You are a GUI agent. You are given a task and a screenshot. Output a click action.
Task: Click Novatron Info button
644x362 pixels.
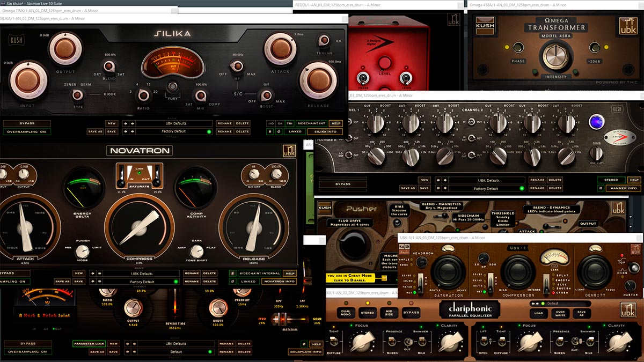coord(280,281)
